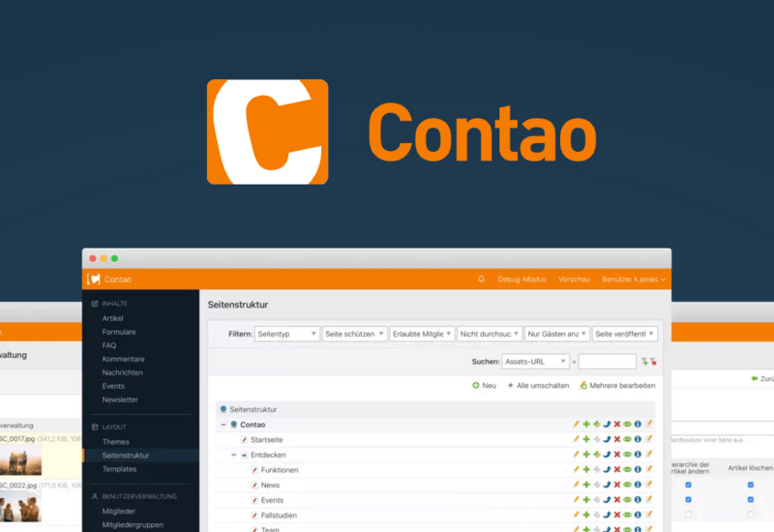Open the SC_0017.jpg thumbnail in left window

pos(20,459)
